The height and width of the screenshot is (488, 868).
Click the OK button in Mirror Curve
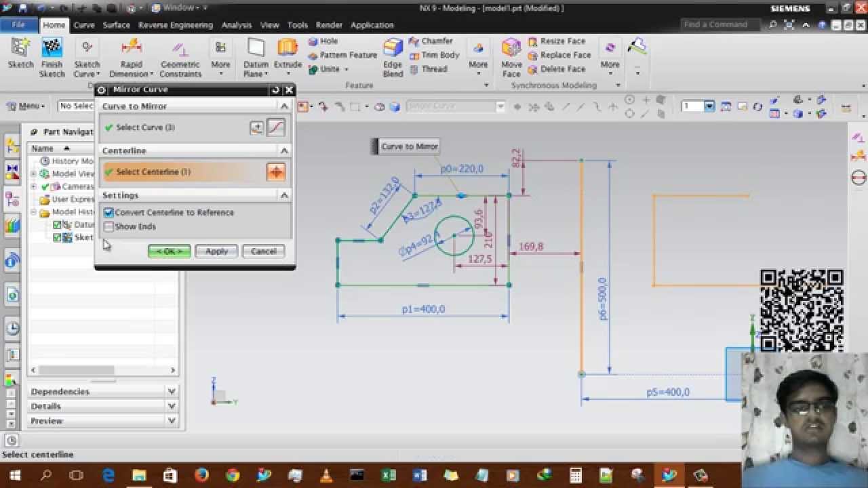coord(169,251)
